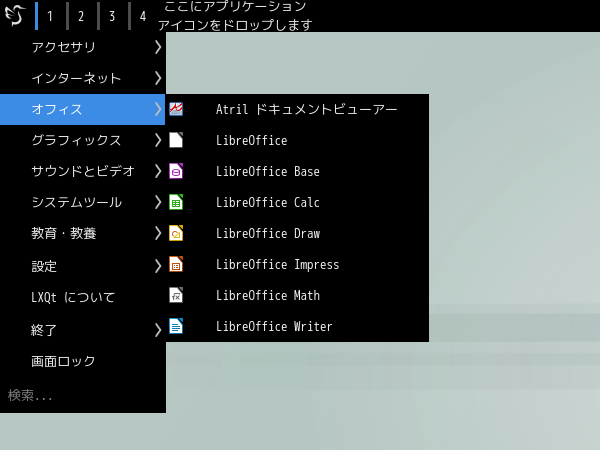Click the green LibreOffice Calc icon
The width and height of the screenshot is (600, 450).
click(x=176, y=202)
